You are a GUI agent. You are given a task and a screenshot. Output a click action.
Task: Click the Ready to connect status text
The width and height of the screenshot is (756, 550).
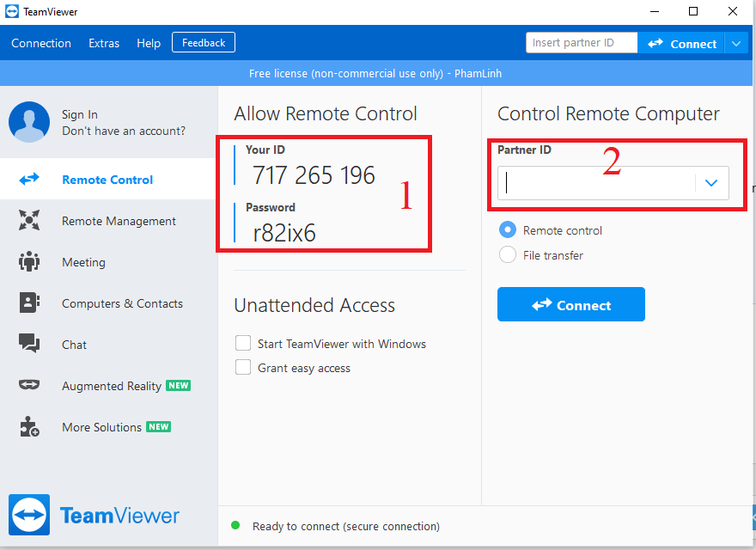point(346,526)
